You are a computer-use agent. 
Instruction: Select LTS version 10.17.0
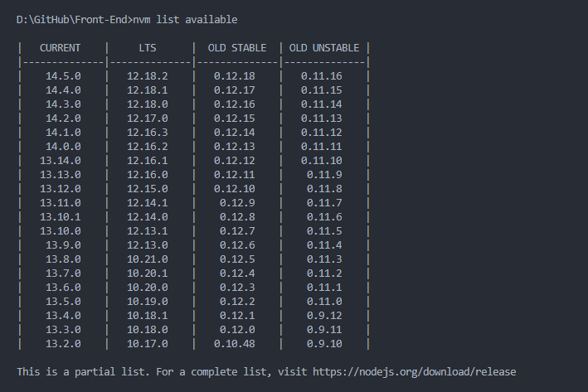point(148,343)
